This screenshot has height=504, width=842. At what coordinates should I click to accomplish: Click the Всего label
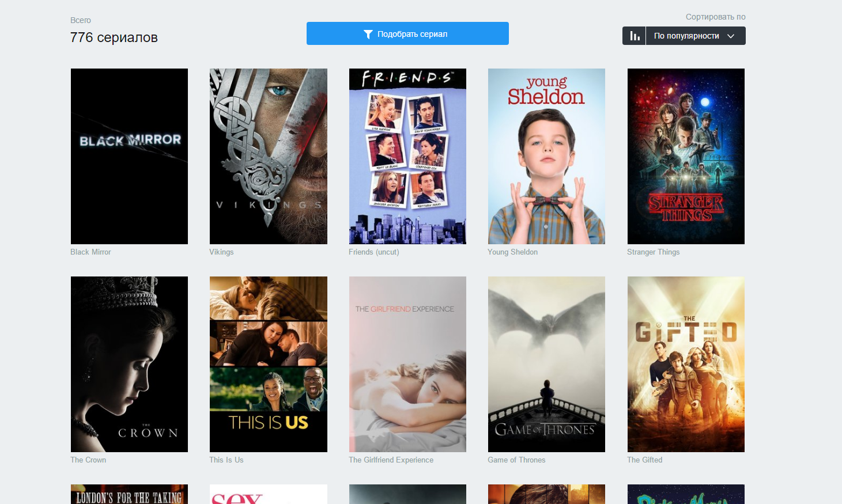[x=81, y=20]
